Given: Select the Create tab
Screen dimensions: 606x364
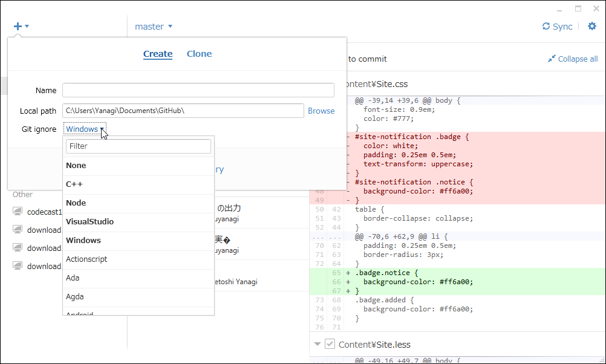Looking at the screenshot, I should tap(158, 54).
